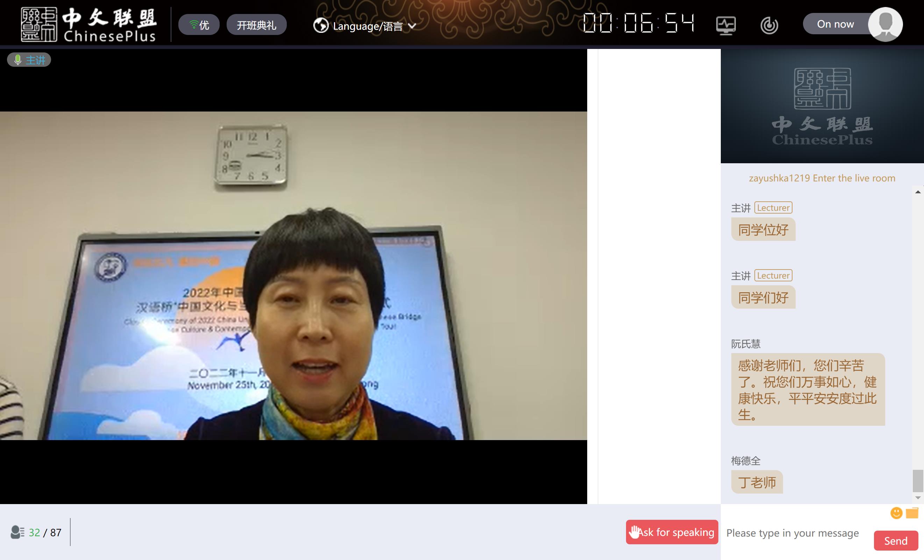The image size is (924, 560).
Task: Click the Lecturer badge on first message
Action: coord(773,208)
